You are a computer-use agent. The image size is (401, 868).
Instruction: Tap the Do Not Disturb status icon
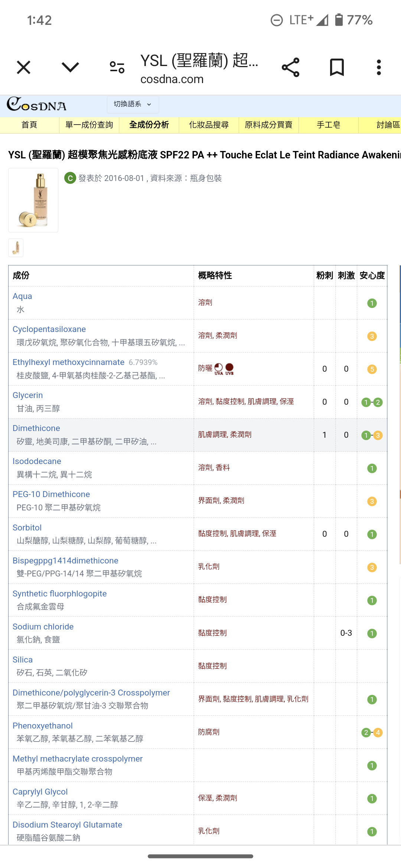click(x=277, y=20)
